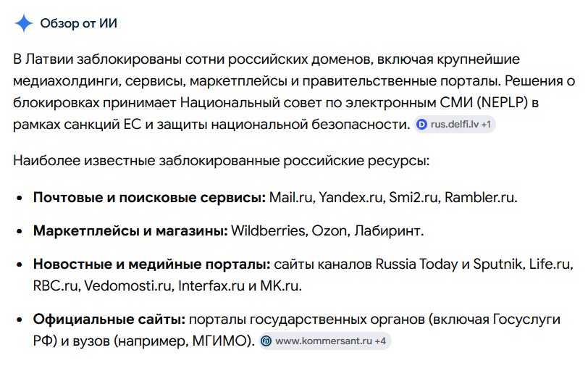Click the Wildberries marketplace name
588x371 pixels.
pos(269,230)
